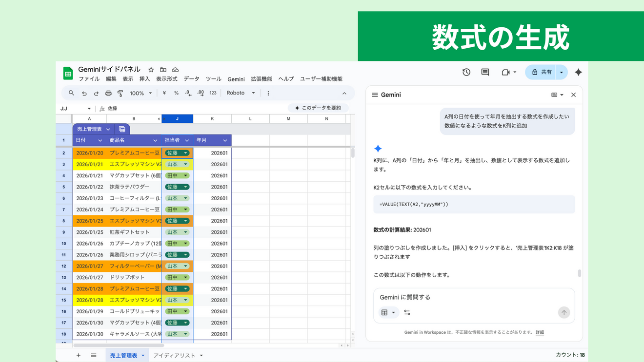Open the 売上管理表 table name dropdown
This screenshot has height=362, width=644.
coord(108,129)
